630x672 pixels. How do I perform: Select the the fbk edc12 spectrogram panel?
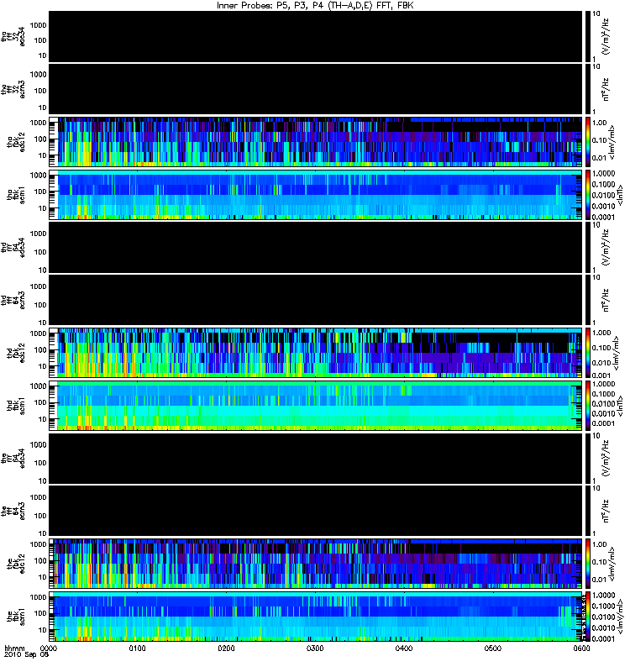pos(316,564)
